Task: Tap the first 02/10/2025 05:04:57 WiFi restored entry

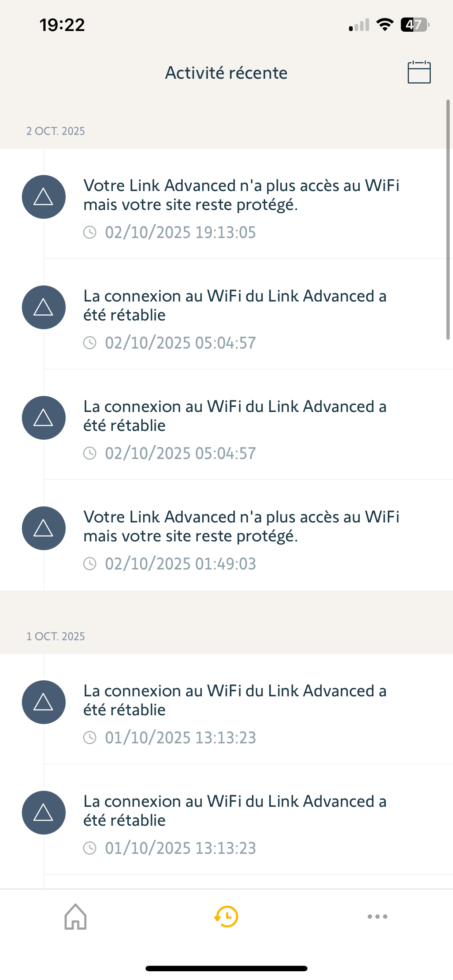Action: [x=235, y=306]
